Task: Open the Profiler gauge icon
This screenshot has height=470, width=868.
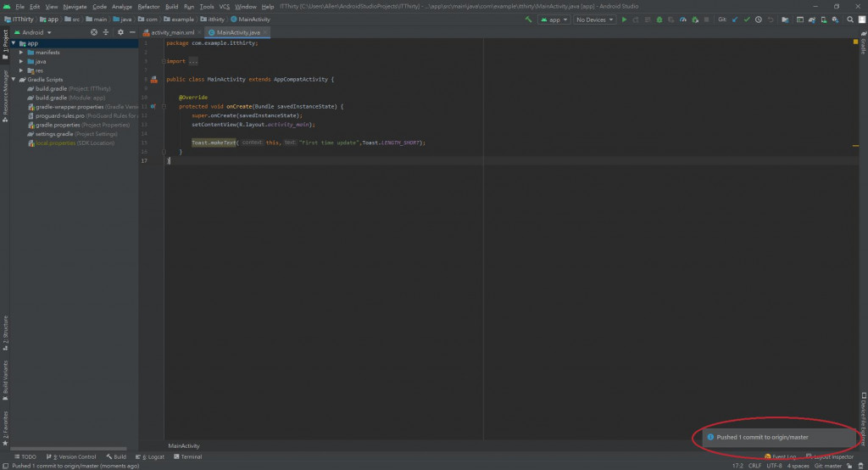Action: point(683,20)
